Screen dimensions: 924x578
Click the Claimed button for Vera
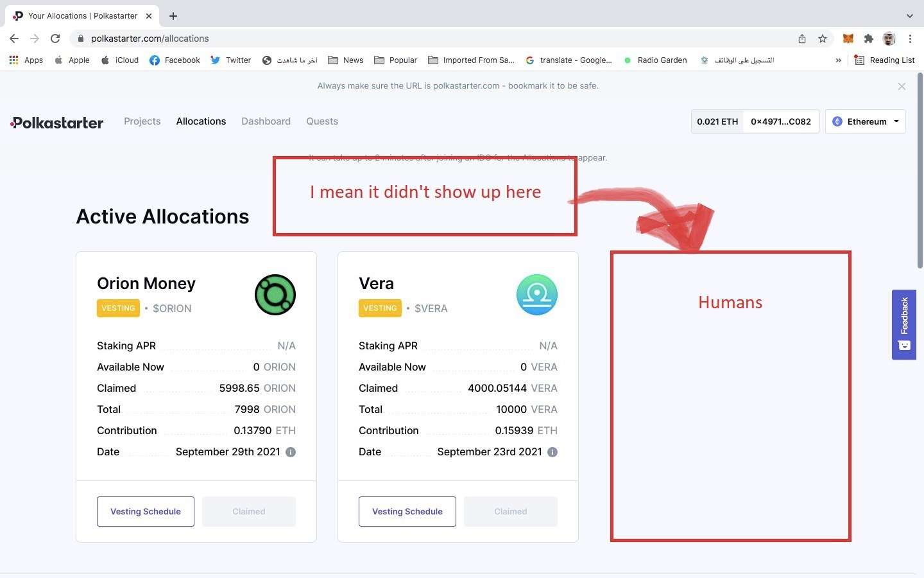coord(511,511)
